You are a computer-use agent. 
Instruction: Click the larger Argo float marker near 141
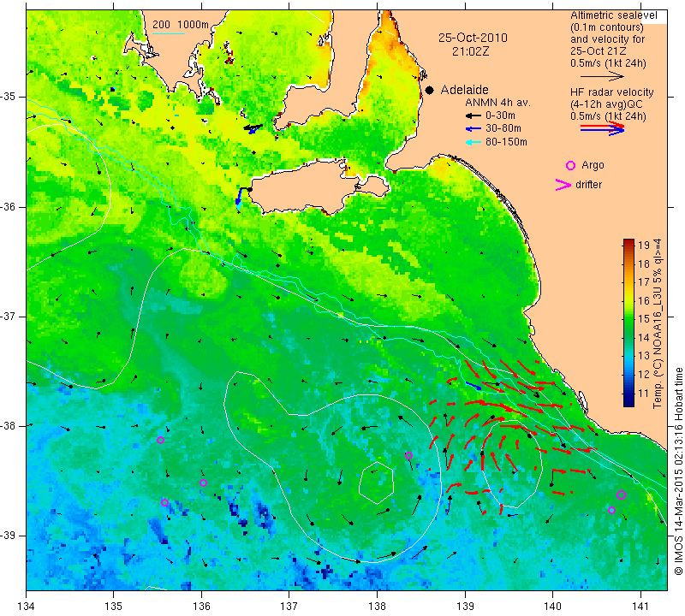tap(622, 495)
